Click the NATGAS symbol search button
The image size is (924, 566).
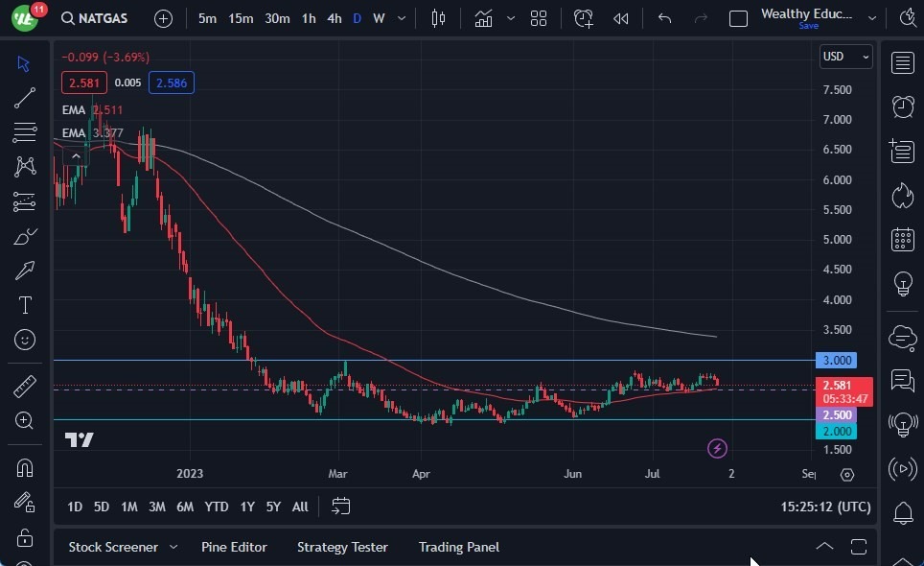[94, 18]
